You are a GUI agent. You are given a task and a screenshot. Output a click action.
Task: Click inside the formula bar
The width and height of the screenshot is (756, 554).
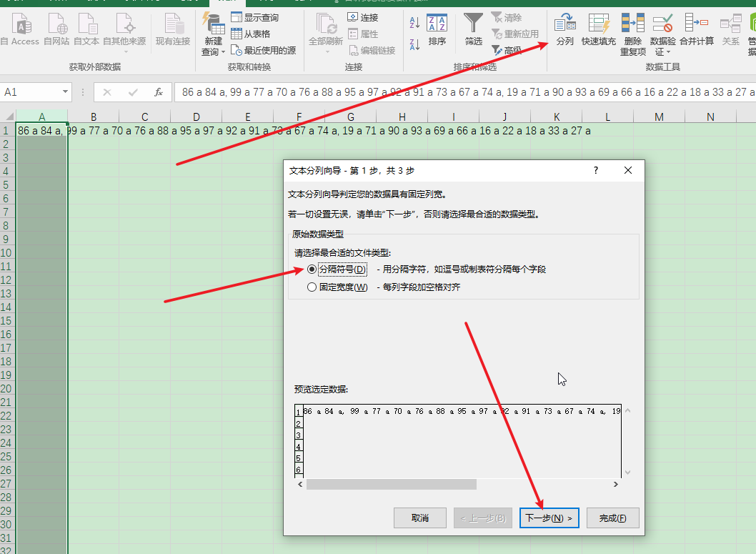[x=357, y=92]
